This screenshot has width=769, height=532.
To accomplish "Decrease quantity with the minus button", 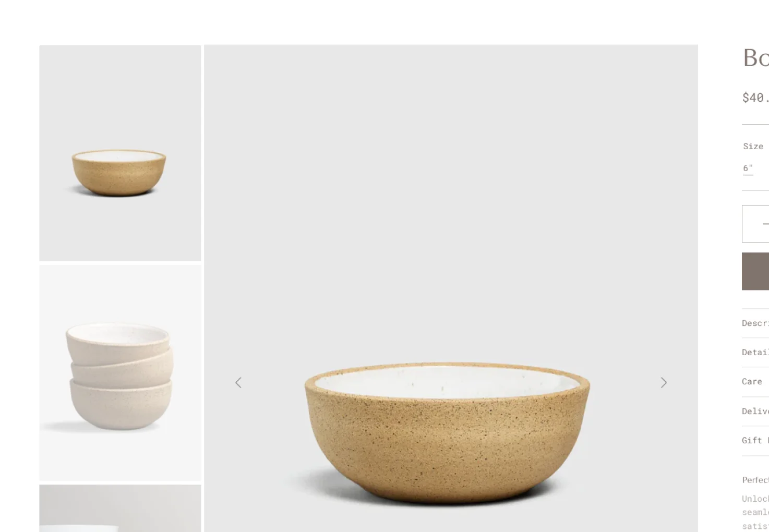I will (x=765, y=224).
